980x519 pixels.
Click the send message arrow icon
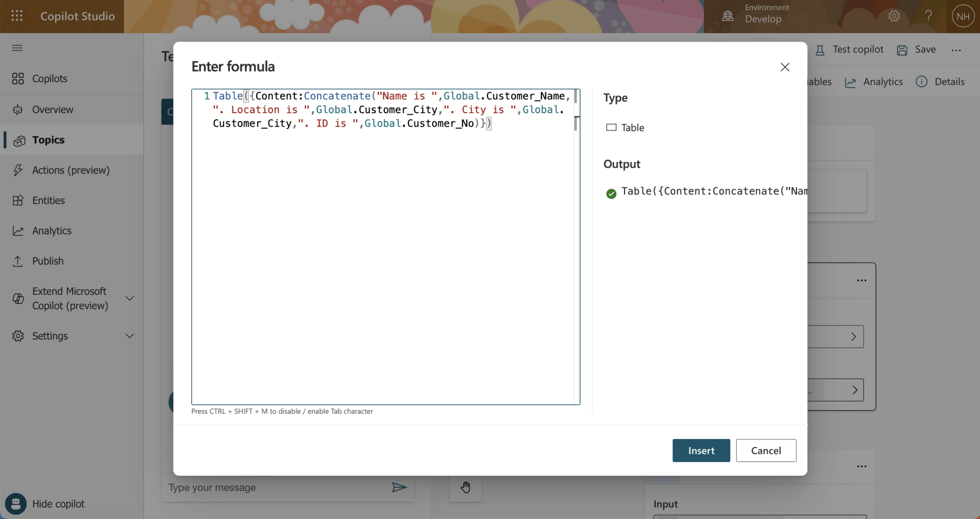click(x=400, y=487)
